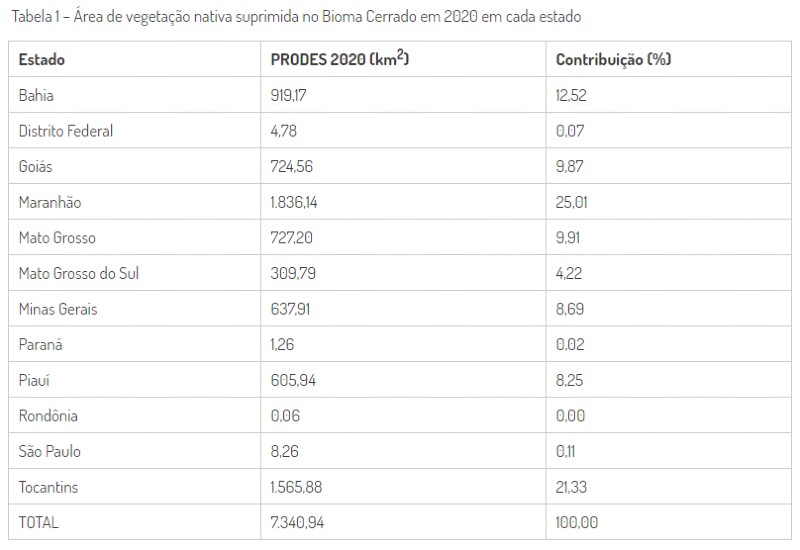Select the total area 7.340,94
This screenshot has height=550, width=800.
pyautogui.click(x=297, y=522)
